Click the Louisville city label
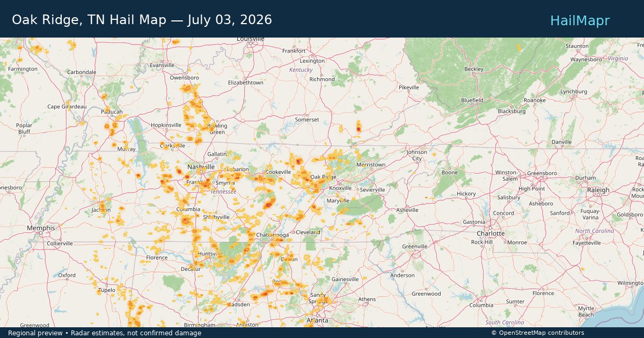This screenshot has width=644, height=338. point(251,39)
